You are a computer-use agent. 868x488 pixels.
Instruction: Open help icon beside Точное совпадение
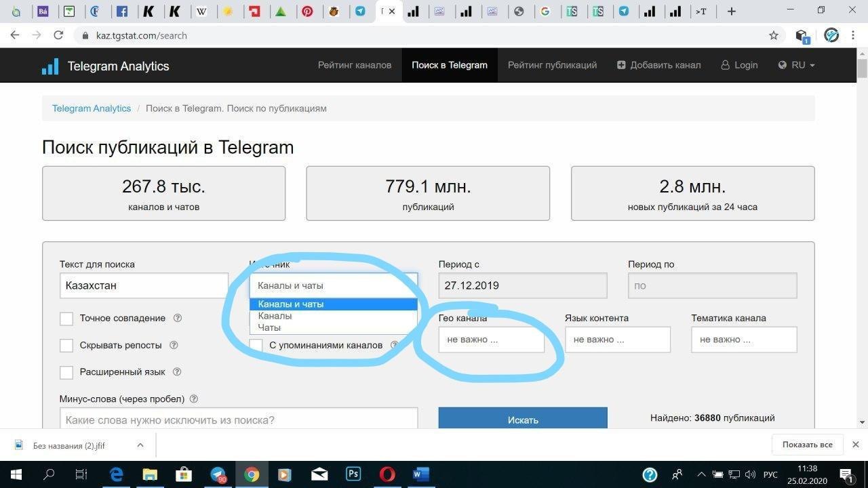click(178, 318)
